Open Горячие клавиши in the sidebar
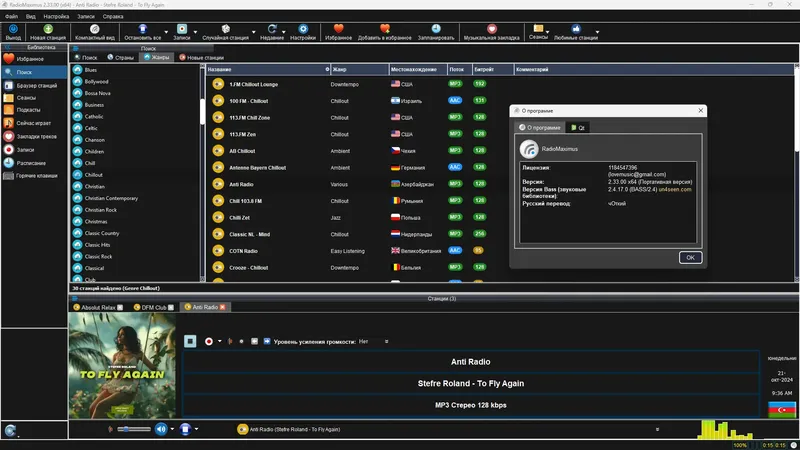 tap(34, 176)
